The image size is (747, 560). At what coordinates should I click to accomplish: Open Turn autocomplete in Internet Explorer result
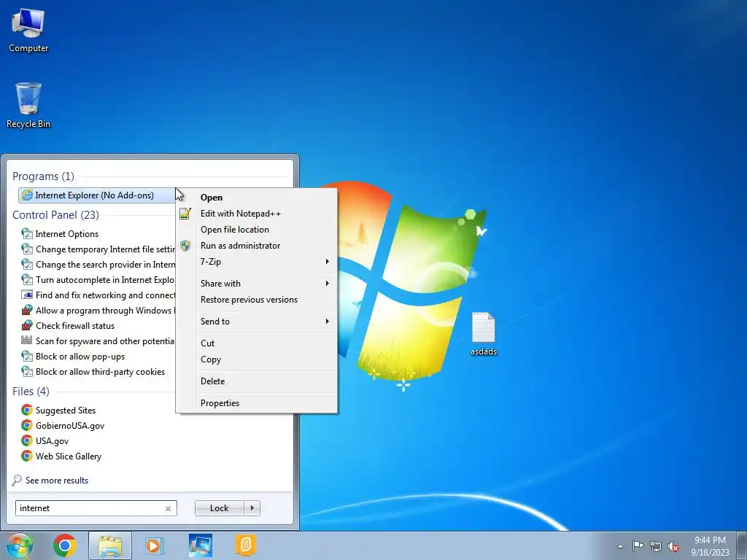pos(98,279)
